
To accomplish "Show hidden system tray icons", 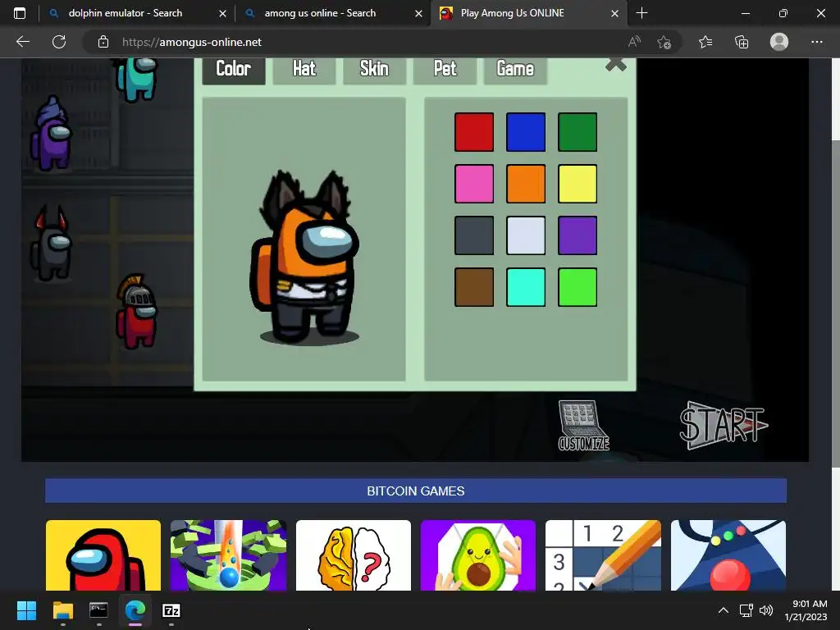I will tap(724, 610).
